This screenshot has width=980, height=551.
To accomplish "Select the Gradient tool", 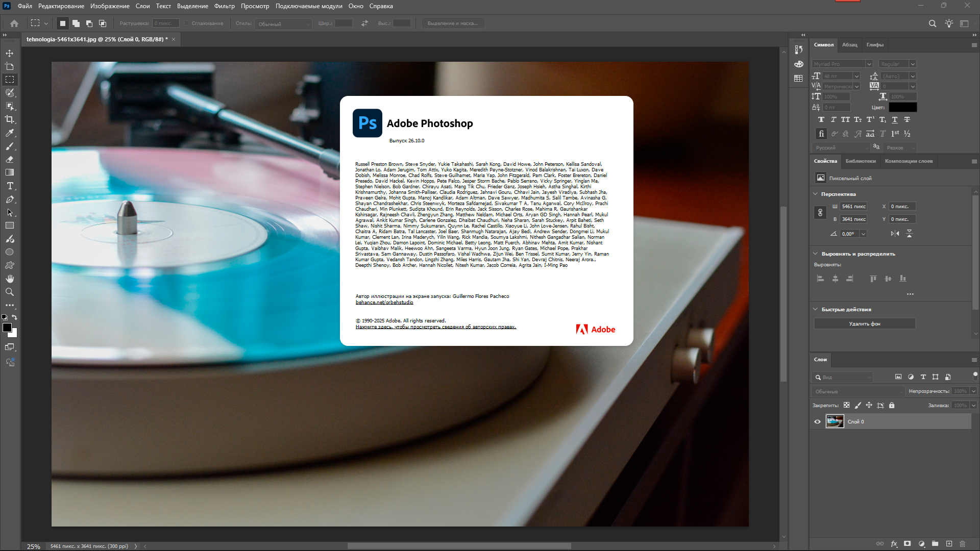I will point(10,172).
